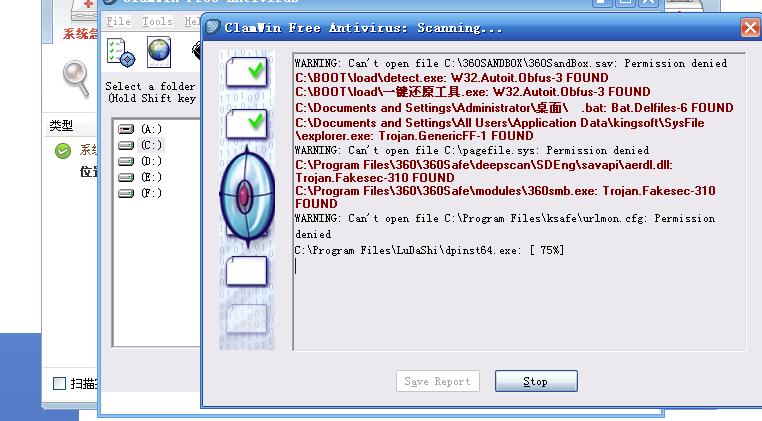The image size is (762, 421).
Task: Stop the running ClamWin scan
Action: pos(536,381)
